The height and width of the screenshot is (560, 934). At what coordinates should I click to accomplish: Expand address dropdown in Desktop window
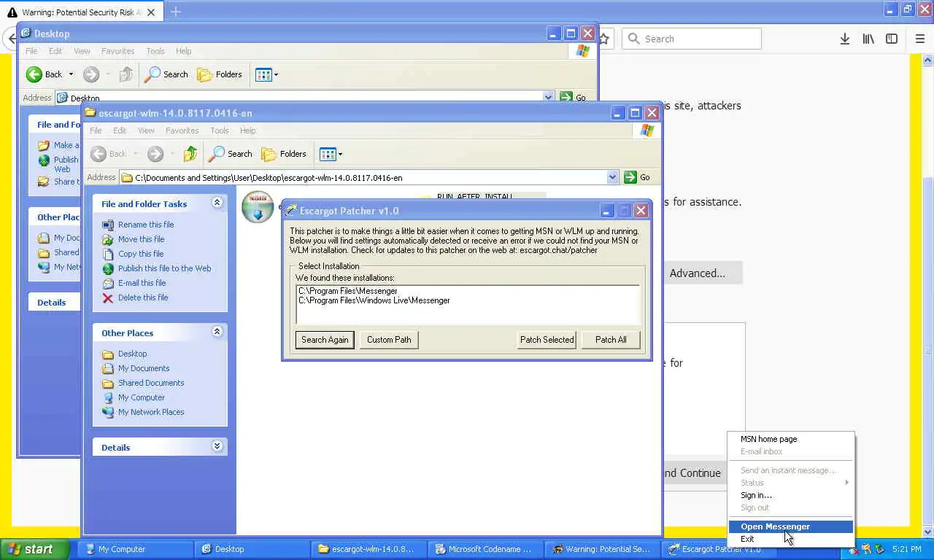548,97
